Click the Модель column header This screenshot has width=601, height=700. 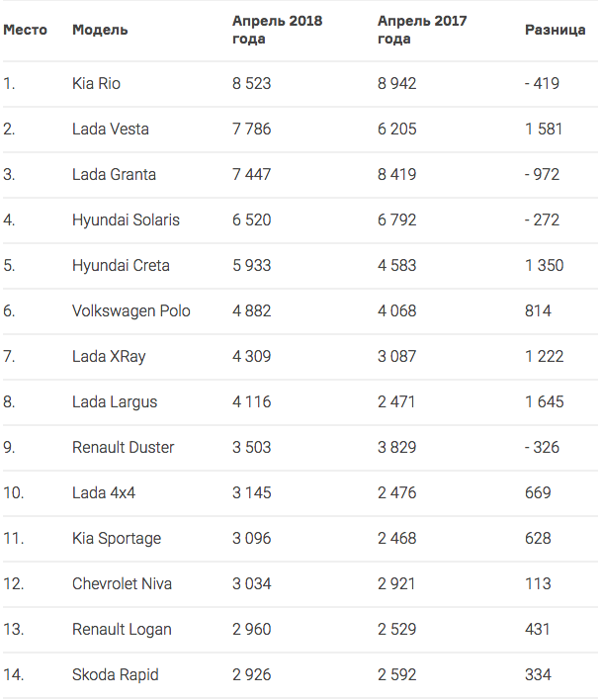100,30
